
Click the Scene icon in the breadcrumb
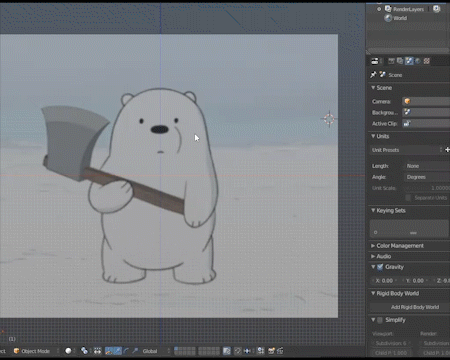[383, 75]
